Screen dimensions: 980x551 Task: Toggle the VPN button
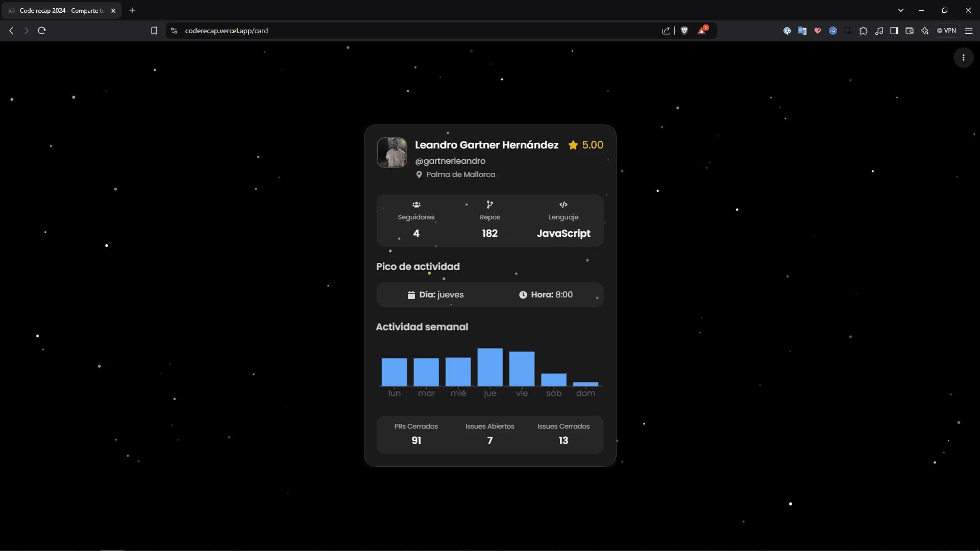[947, 31]
